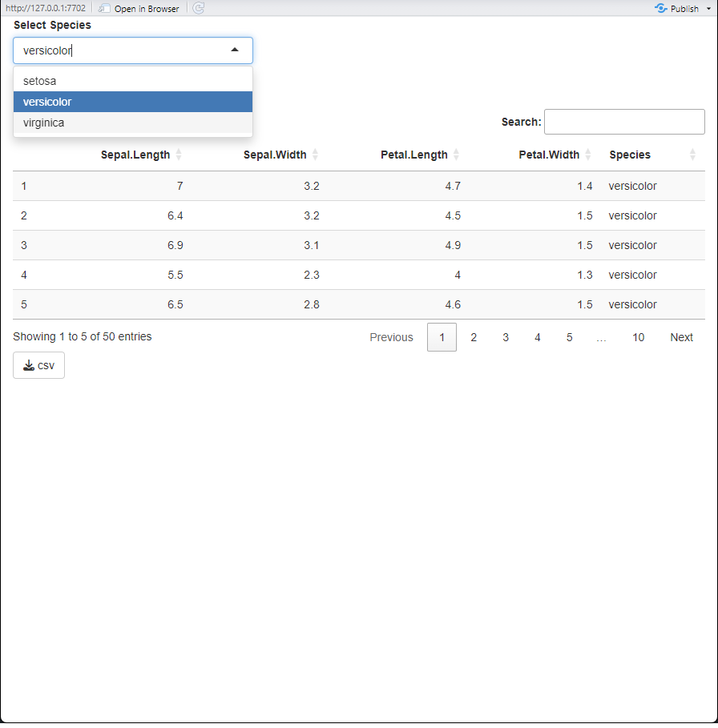Screen dimensions: 718x728
Task: Click Sepal.Width value 2.8 in row 5
Action: point(312,304)
